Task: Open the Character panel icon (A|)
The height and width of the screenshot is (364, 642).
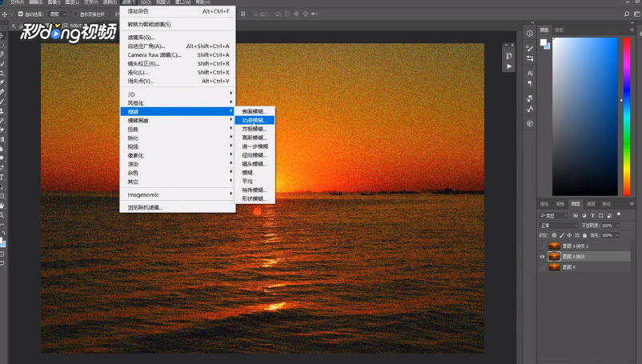Action: pyautogui.click(x=530, y=74)
